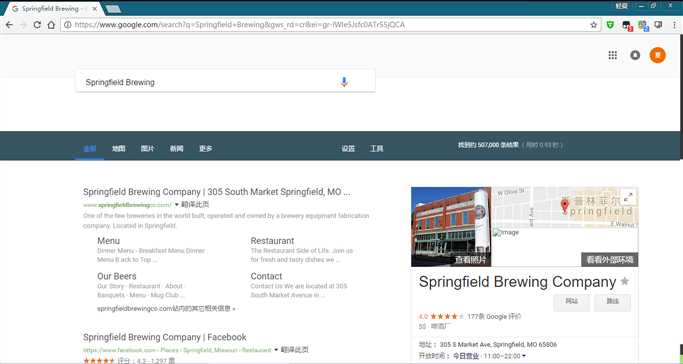Open search tools in the dark bar
Image resolution: width=683 pixels, height=364 pixels.
[376, 148]
